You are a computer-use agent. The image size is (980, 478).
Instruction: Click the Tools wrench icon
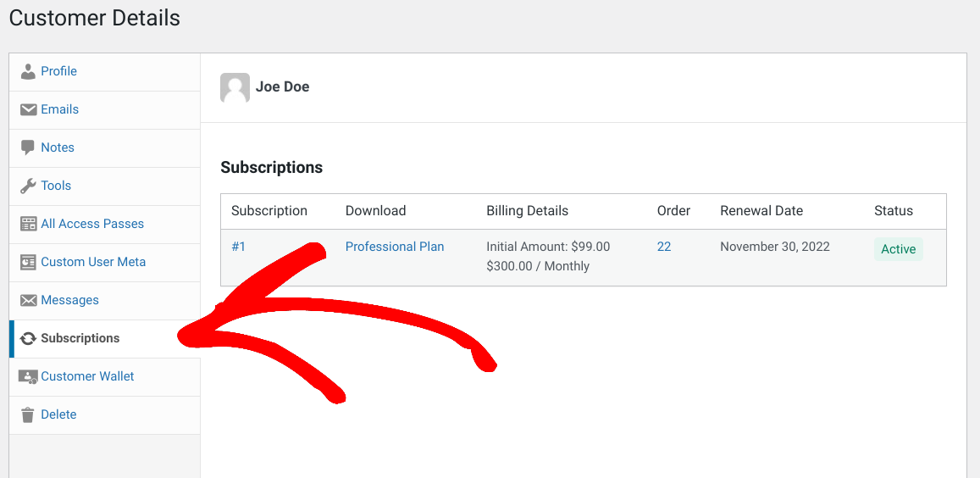coord(28,186)
